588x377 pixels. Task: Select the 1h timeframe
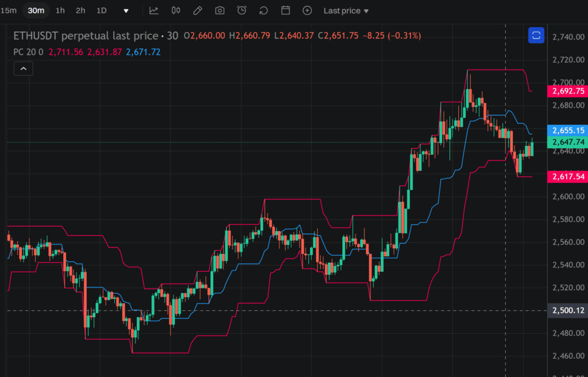point(60,10)
